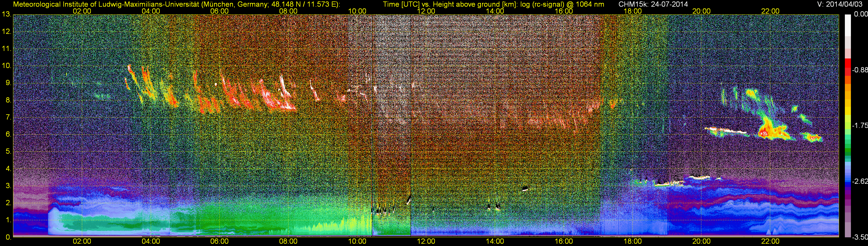This screenshot has height=246, width=868.
Task: Click the 16:00 label on the bottom time axis
Action: point(564,241)
